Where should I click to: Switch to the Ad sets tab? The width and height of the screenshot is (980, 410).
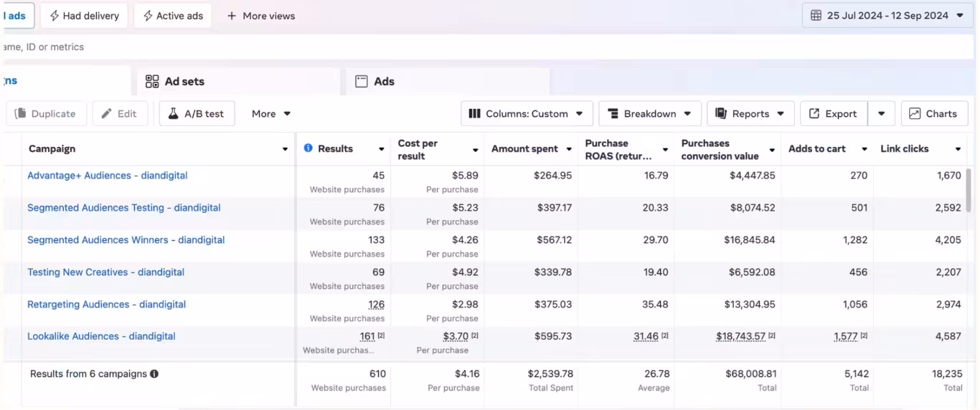pyautogui.click(x=238, y=81)
